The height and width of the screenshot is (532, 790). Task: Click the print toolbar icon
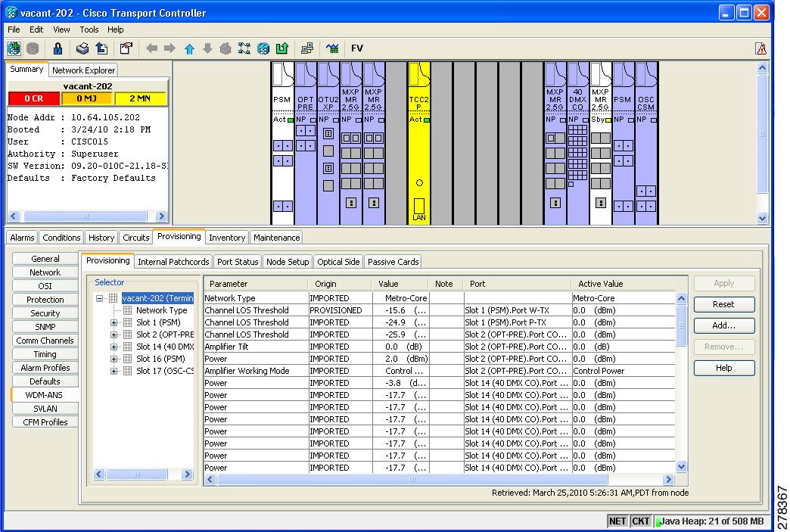tap(82, 48)
